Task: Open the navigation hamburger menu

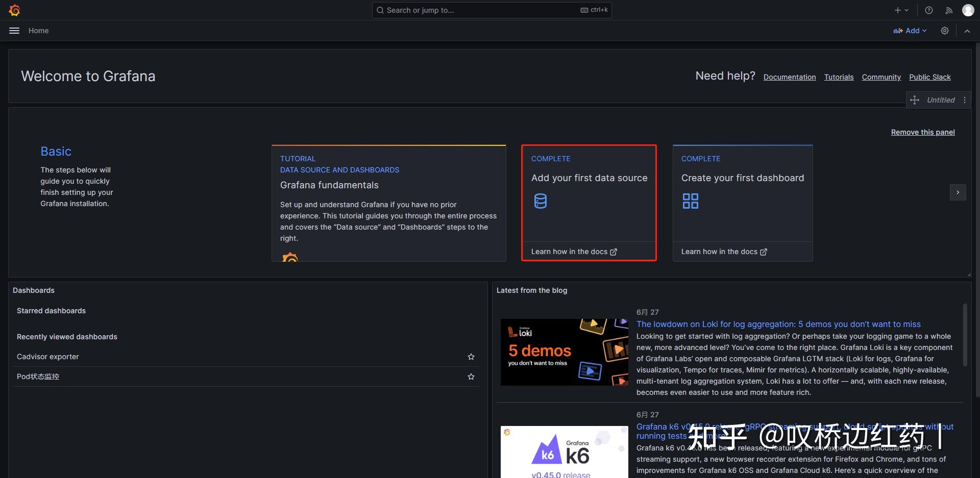Action: click(x=14, y=30)
